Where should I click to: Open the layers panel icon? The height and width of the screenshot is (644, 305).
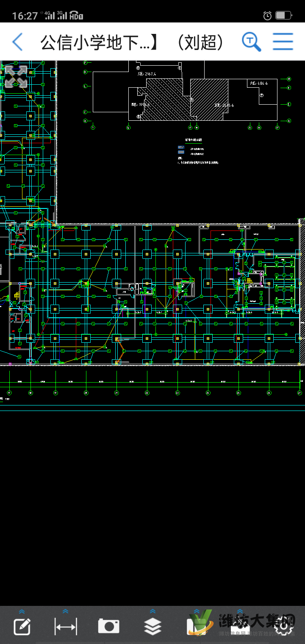[x=152, y=627]
